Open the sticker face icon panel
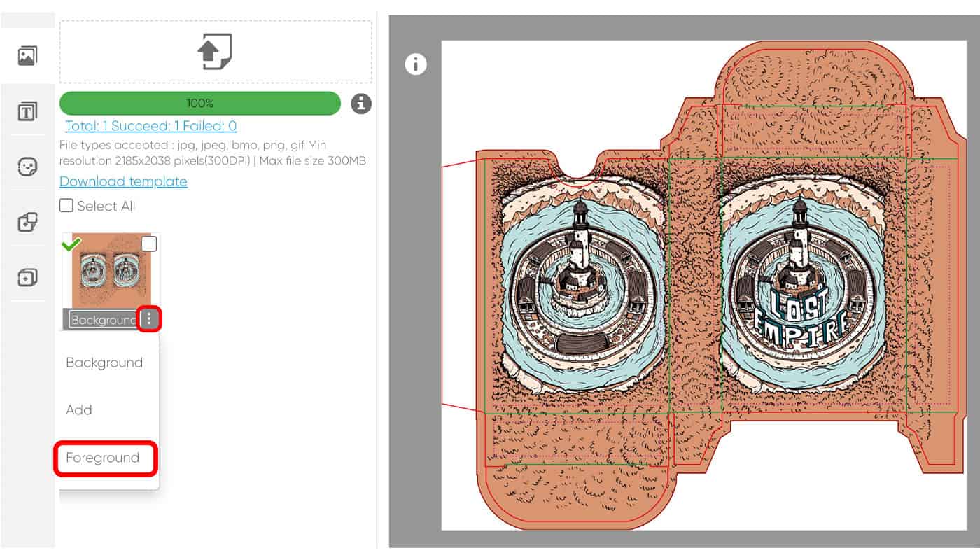This screenshot has width=980, height=560. (x=27, y=167)
